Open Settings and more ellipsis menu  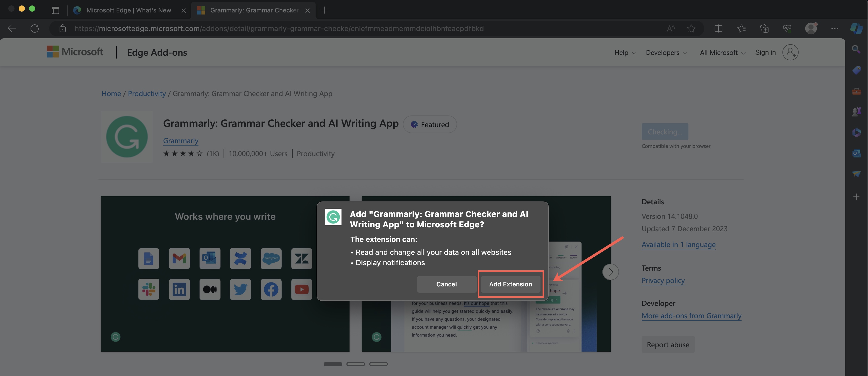pyautogui.click(x=835, y=28)
